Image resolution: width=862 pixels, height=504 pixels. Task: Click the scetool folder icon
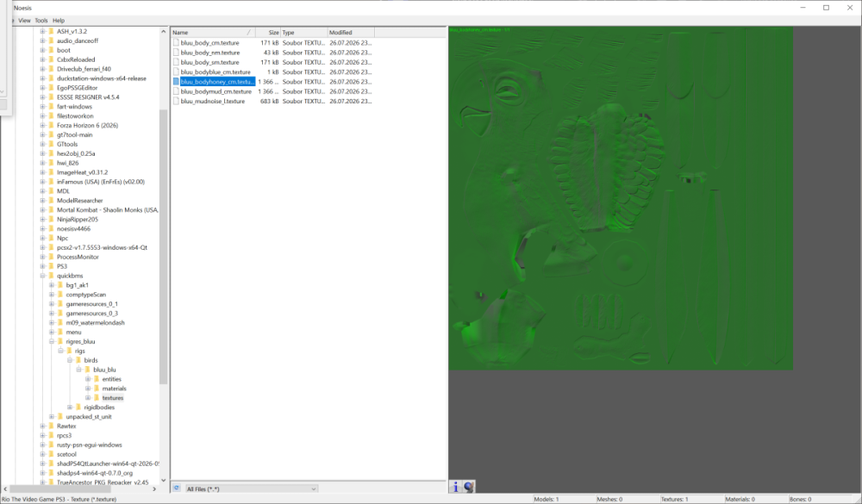coord(51,454)
